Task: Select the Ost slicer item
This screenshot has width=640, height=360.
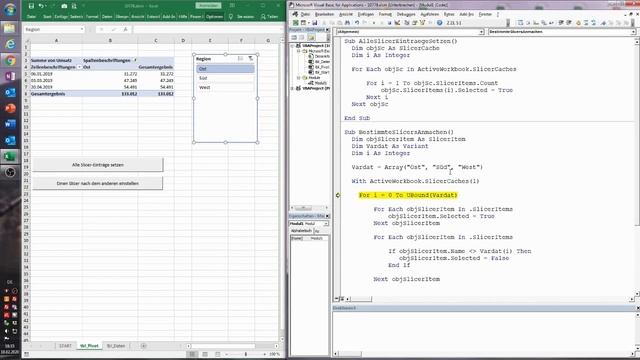Action: pyautogui.click(x=225, y=69)
